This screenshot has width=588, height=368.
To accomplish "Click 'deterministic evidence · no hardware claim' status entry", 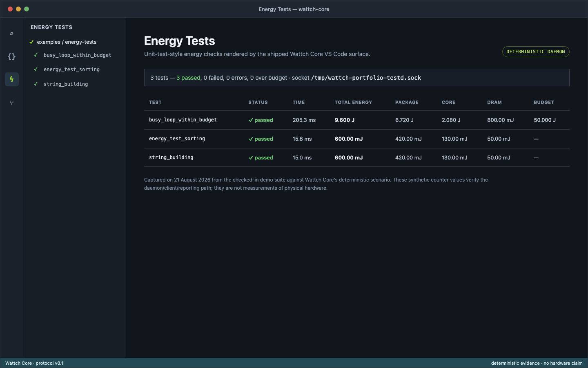I will (x=537, y=363).
